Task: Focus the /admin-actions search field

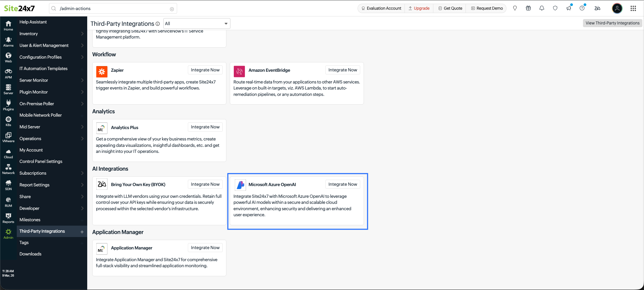Action: click(113, 8)
